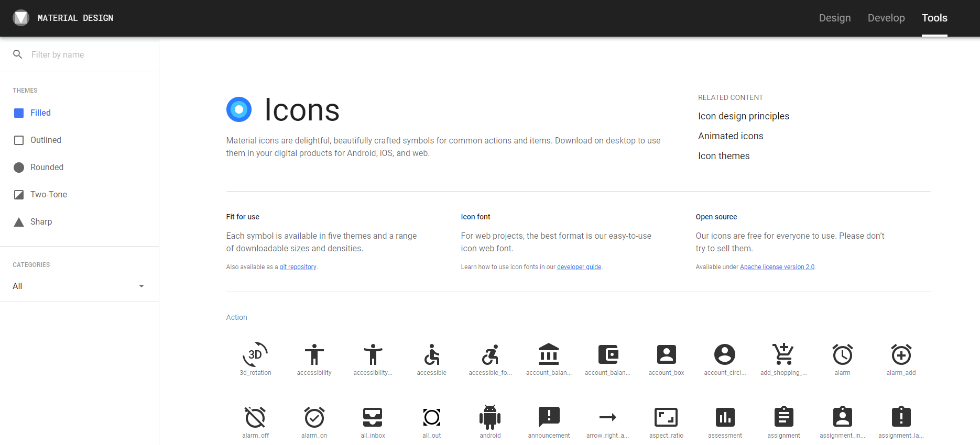The height and width of the screenshot is (445, 980).
Task: Choose the Sharp theme option
Action: (41, 222)
